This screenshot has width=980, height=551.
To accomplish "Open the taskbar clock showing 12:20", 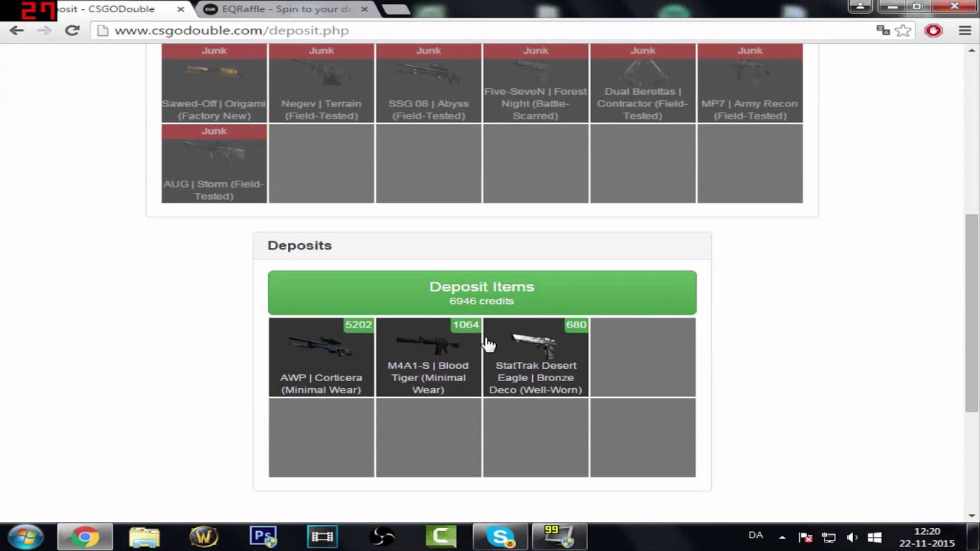I will [x=927, y=537].
